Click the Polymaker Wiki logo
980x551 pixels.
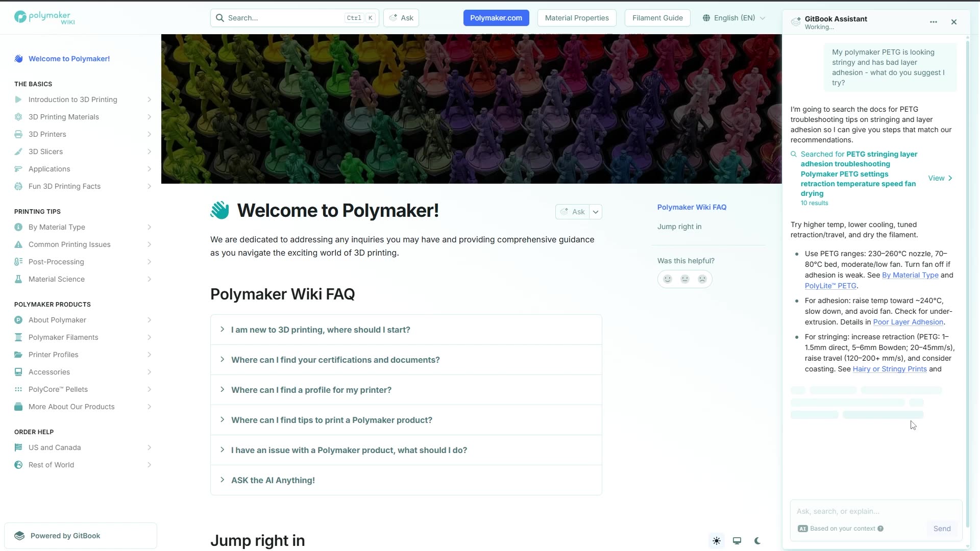(x=43, y=17)
